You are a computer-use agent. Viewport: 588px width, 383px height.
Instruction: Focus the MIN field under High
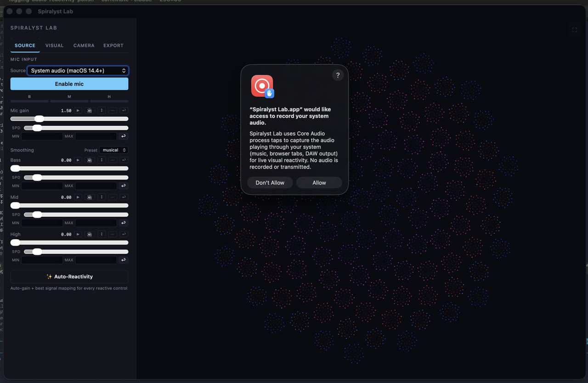coord(42,260)
